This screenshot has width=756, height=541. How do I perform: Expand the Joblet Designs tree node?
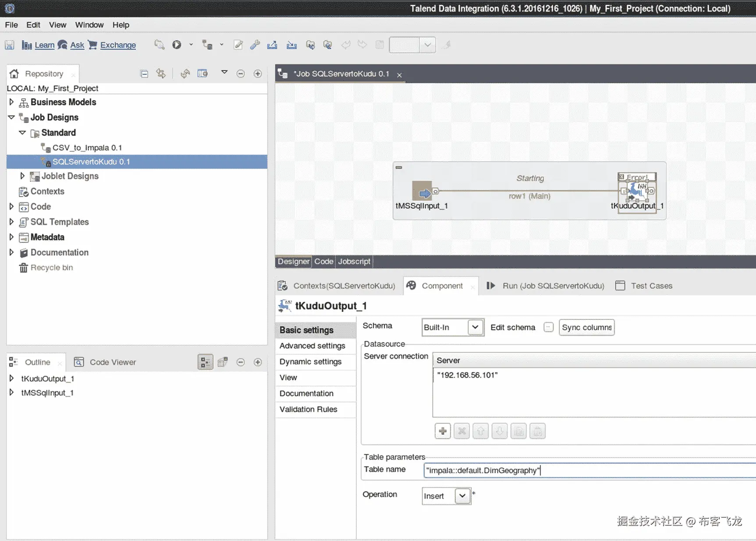[22, 176]
